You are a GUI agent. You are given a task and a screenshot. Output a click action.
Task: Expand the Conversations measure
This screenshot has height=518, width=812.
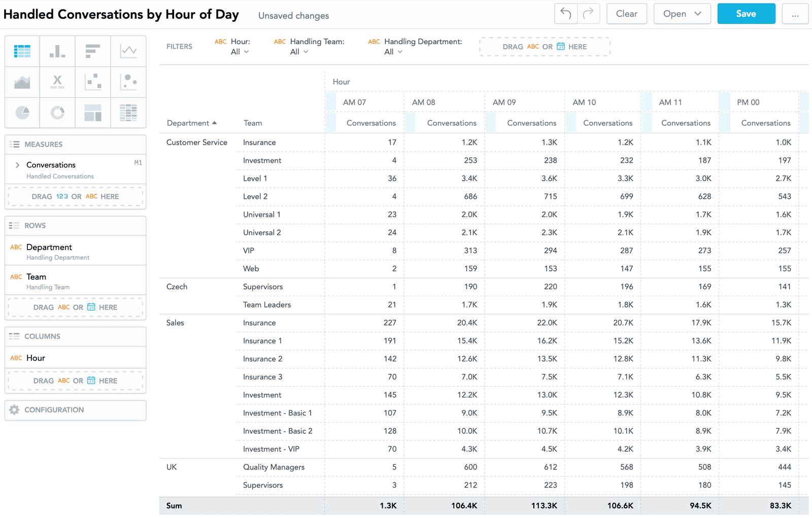click(17, 164)
